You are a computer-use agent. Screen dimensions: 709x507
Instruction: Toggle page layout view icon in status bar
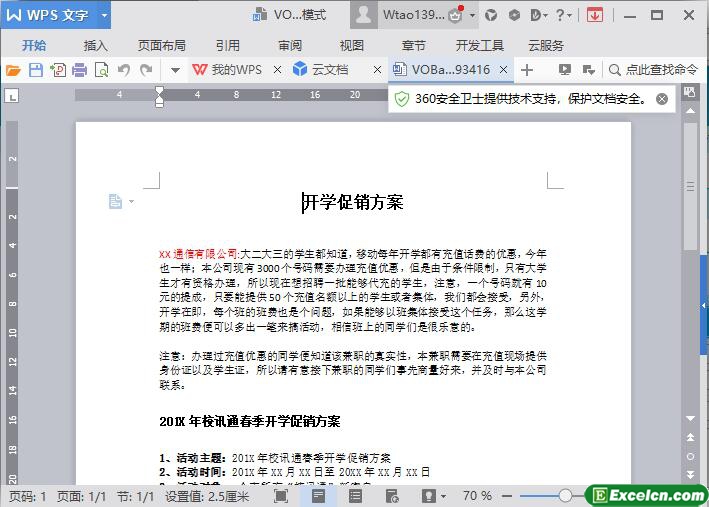pyautogui.click(x=318, y=496)
